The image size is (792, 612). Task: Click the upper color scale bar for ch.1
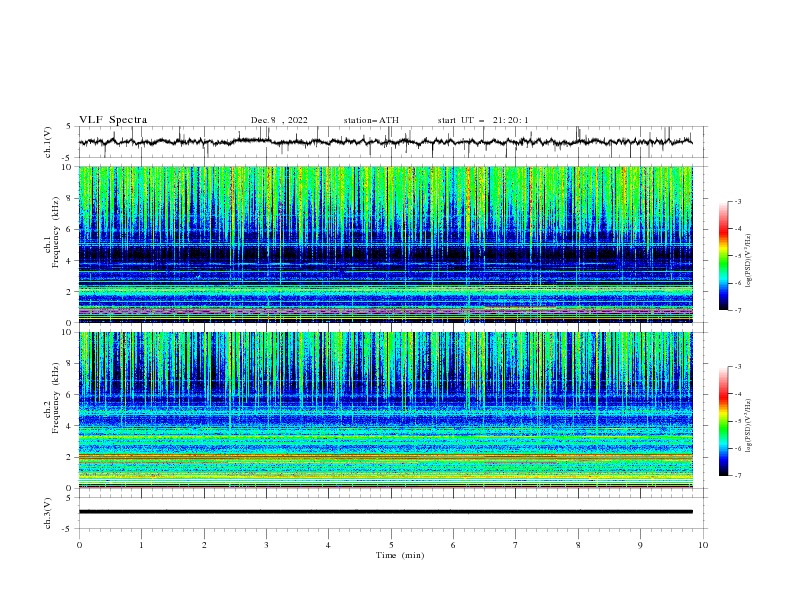click(723, 256)
